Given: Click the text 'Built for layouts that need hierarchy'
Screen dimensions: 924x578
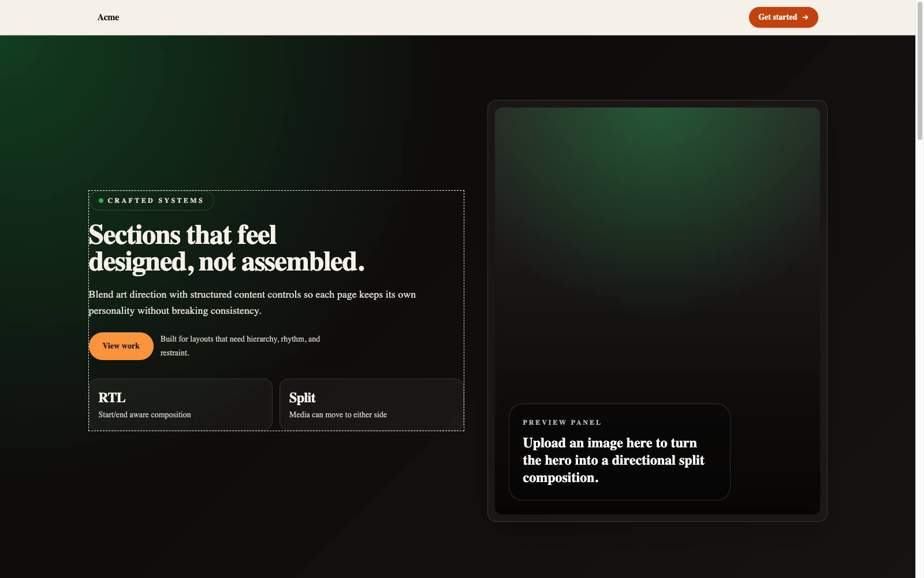Looking at the screenshot, I should pos(240,346).
